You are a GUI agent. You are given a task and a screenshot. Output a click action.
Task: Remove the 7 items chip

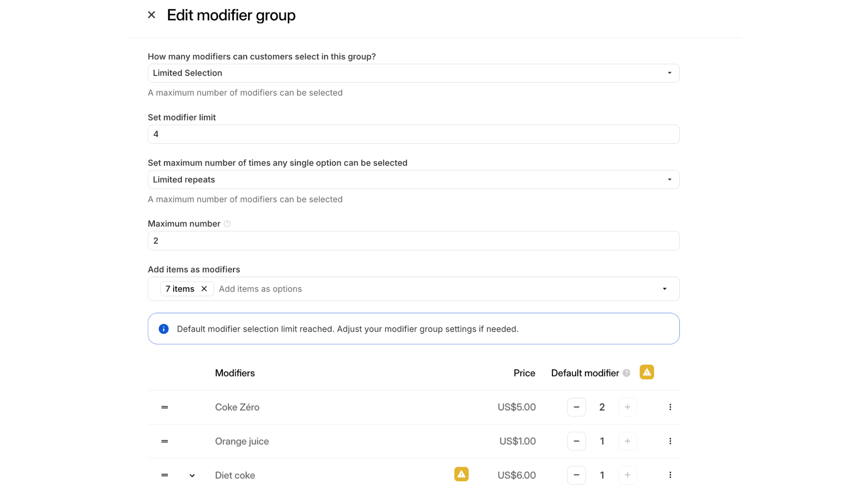(204, 289)
